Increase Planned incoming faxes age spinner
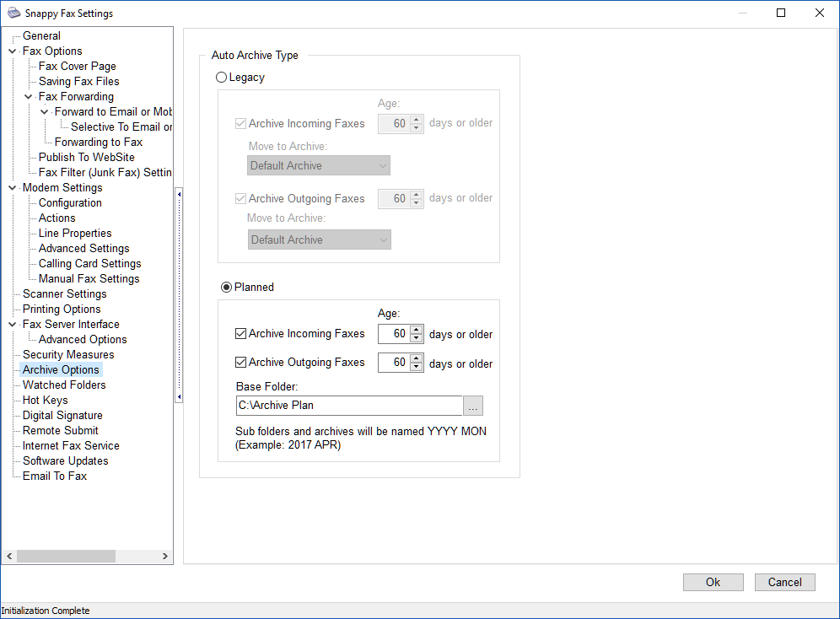The image size is (840, 619). [x=416, y=330]
